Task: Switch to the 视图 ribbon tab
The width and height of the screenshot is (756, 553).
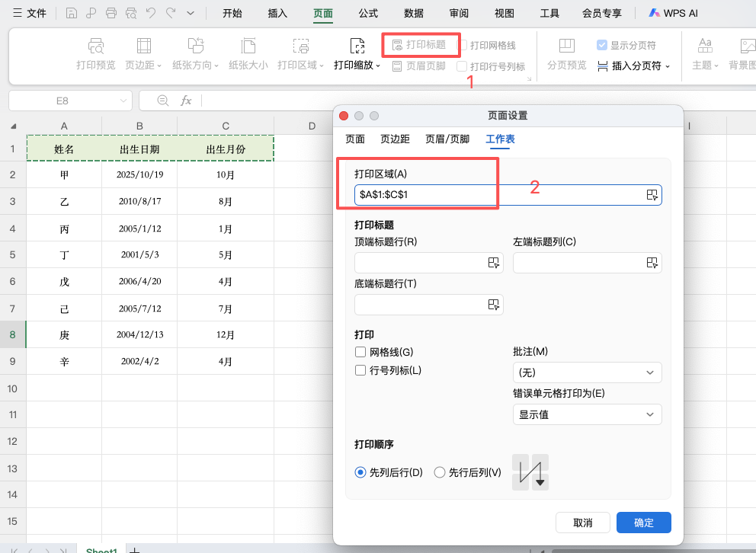Action: click(x=504, y=13)
